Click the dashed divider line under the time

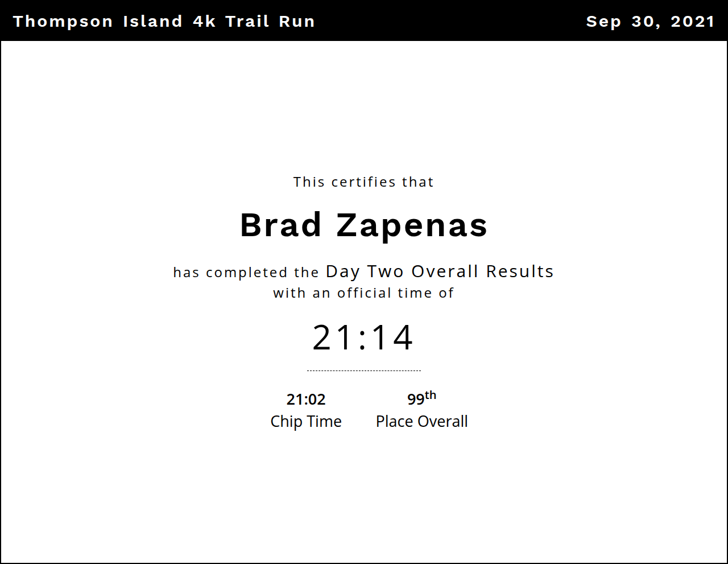[363, 370]
